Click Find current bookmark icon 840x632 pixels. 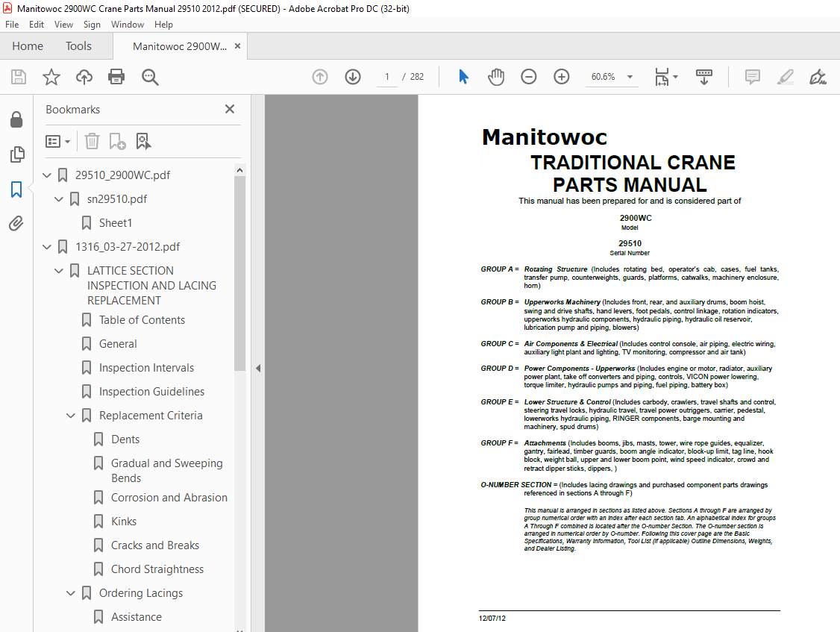pyautogui.click(x=143, y=142)
